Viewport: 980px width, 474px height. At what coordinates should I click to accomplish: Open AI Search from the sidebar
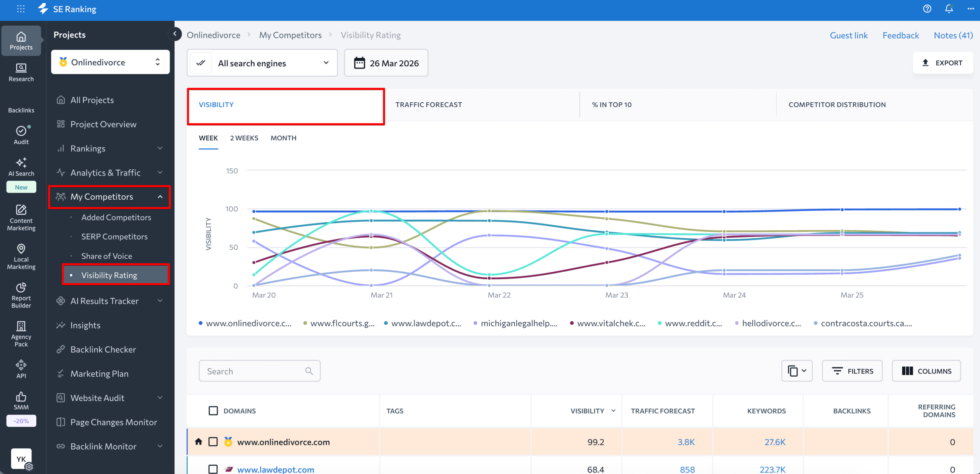click(x=21, y=167)
